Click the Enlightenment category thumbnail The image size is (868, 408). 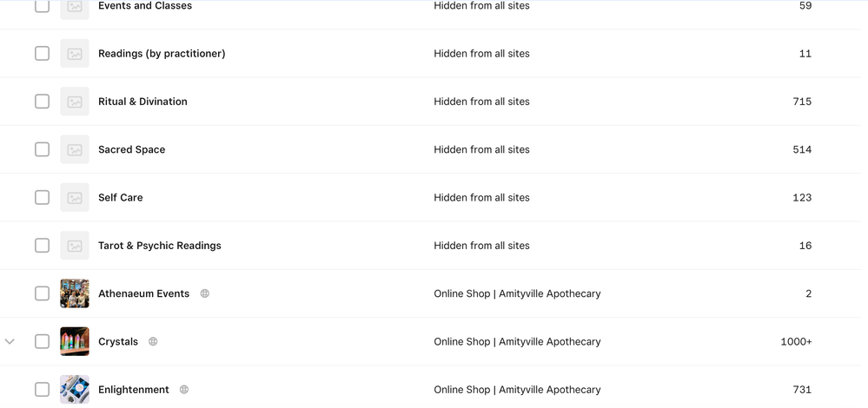(75, 390)
